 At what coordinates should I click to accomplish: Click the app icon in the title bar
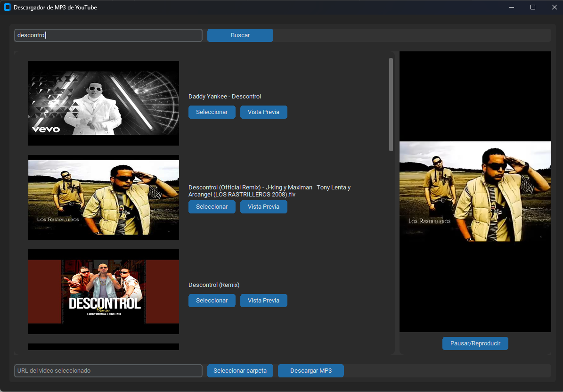coord(7,7)
